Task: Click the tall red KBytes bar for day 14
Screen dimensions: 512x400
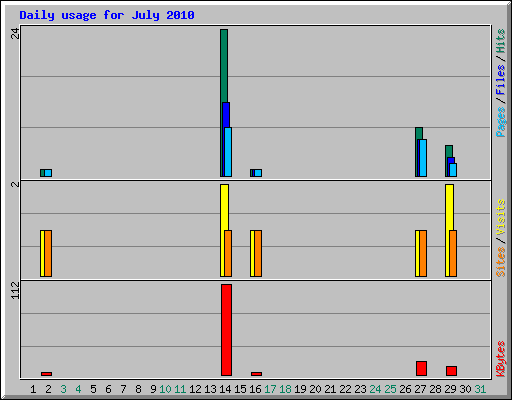Action: click(x=226, y=330)
